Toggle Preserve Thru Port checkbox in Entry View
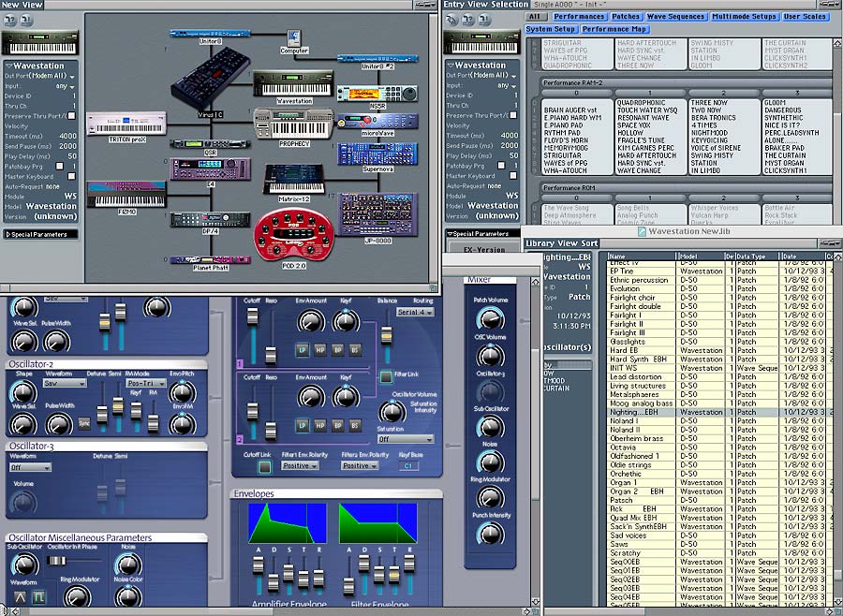The image size is (843, 616). pos(513,115)
